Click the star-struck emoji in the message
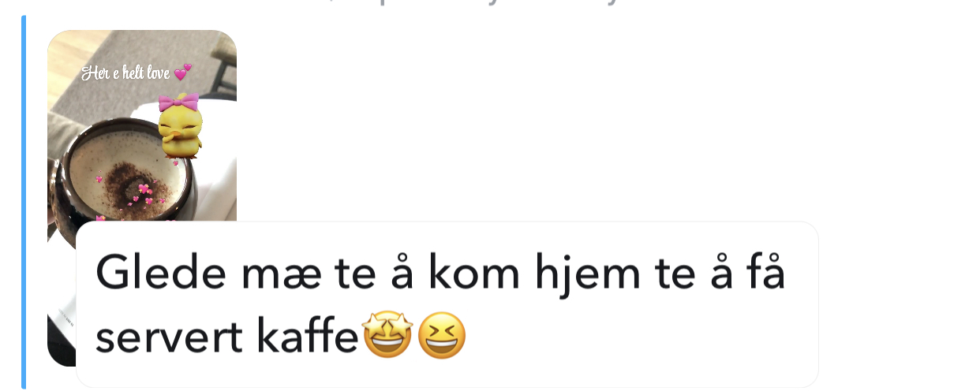Viewport: 980px width, 391px height. click(x=387, y=337)
